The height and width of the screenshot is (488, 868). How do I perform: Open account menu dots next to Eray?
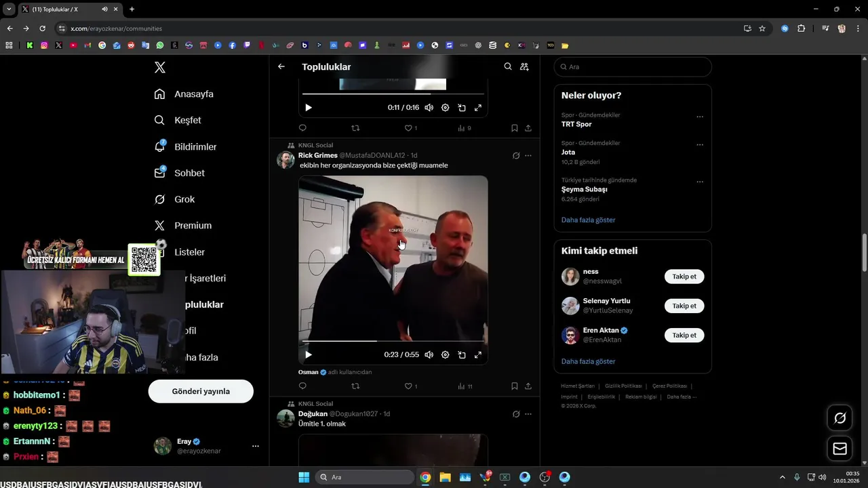point(256,446)
